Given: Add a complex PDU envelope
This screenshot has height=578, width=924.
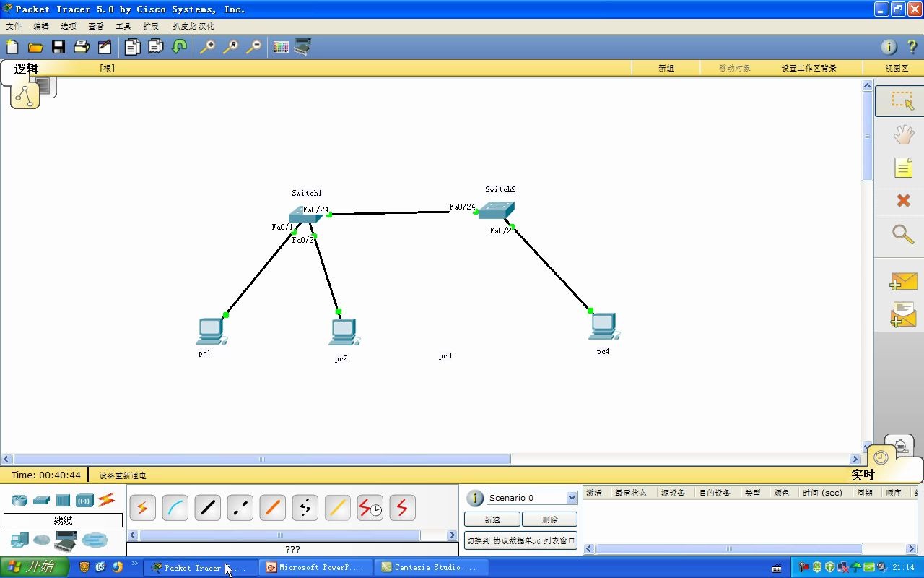Looking at the screenshot, I should pos(903,314).
